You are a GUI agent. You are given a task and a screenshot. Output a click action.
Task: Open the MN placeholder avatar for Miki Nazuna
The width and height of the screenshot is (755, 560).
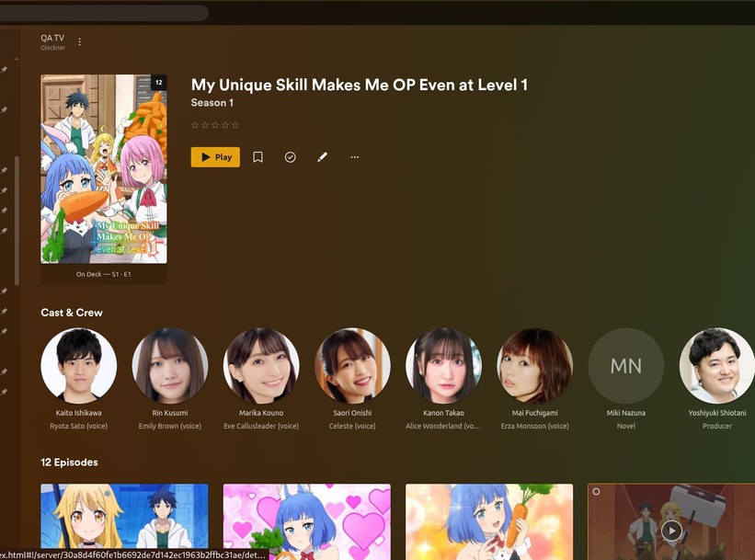626,365
